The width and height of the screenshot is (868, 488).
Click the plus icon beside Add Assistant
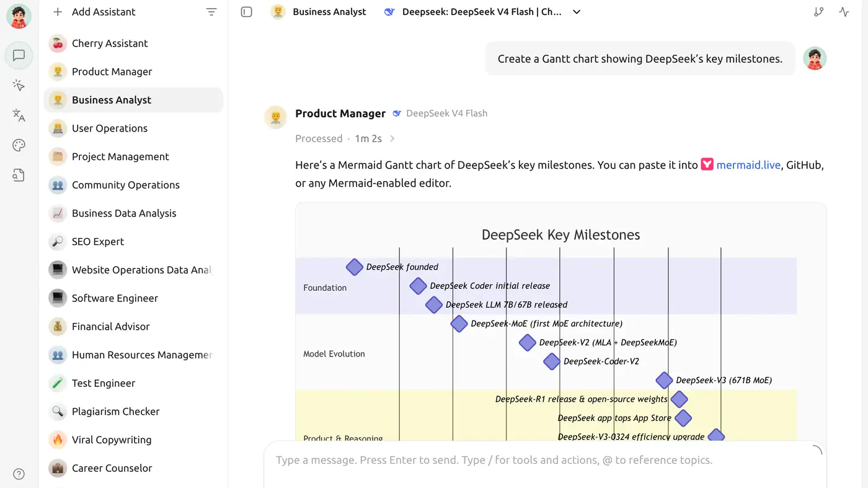click(x=58, y=12)
